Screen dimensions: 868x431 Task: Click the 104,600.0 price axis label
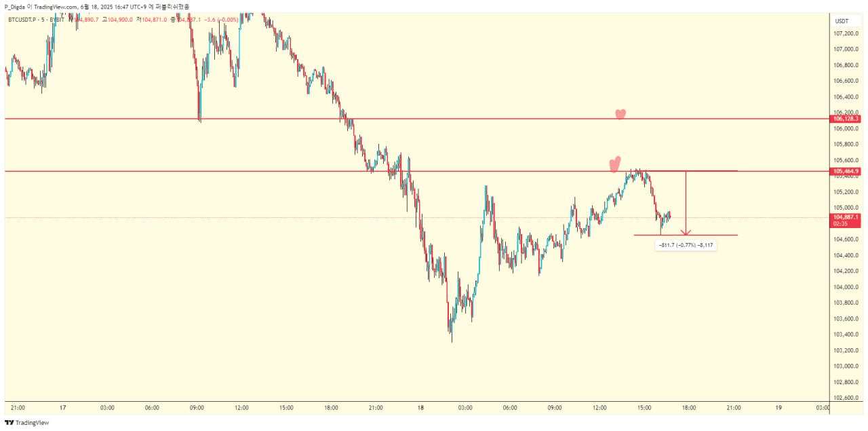coord(846,239)
